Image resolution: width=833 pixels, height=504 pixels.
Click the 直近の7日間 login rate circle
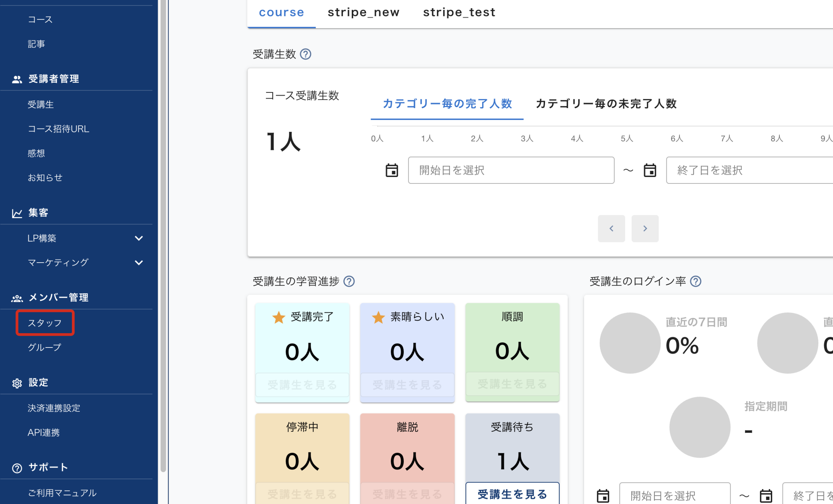[x=630, y=343]
